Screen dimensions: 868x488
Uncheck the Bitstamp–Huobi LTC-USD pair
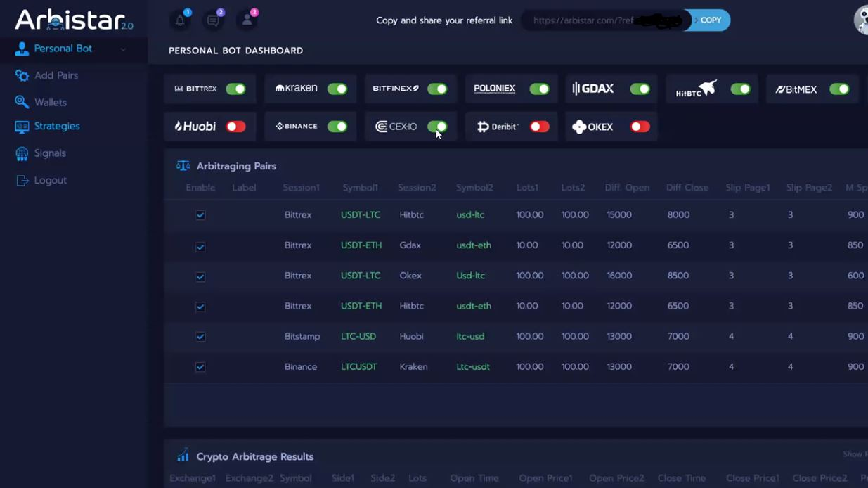[200, 337]
